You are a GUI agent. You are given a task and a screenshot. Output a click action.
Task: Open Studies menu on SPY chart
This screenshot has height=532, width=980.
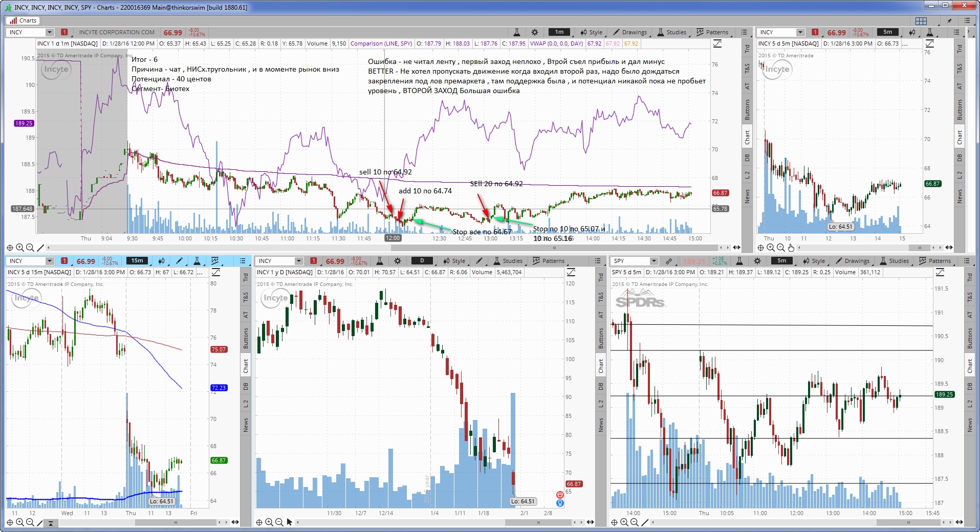pos(895,261)
